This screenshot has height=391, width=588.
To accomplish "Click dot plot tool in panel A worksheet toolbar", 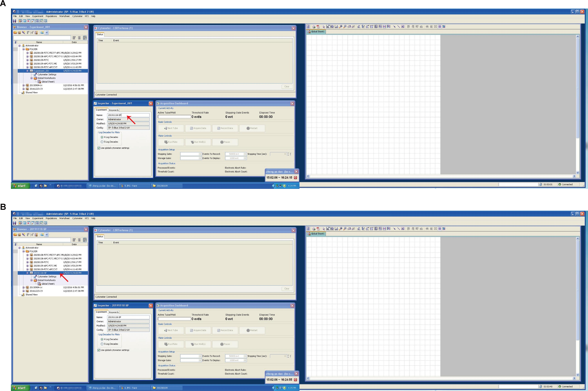I will point(328,27).
